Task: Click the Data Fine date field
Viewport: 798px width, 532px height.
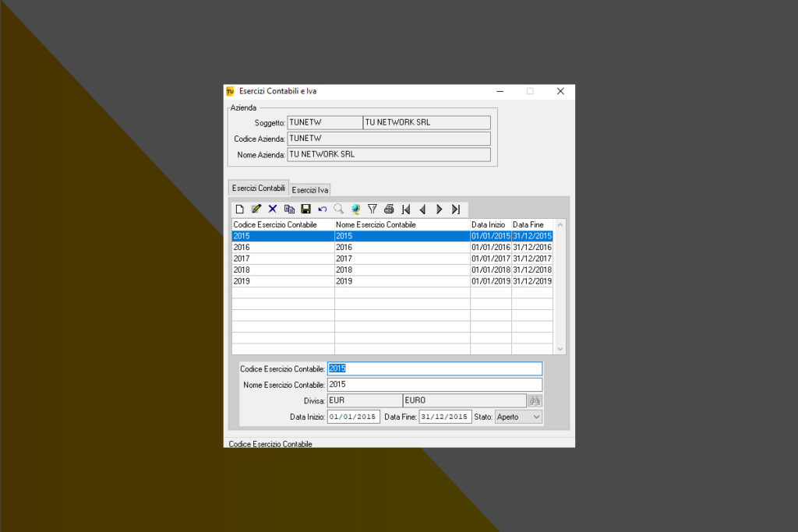Action: (x=445, y=417)
